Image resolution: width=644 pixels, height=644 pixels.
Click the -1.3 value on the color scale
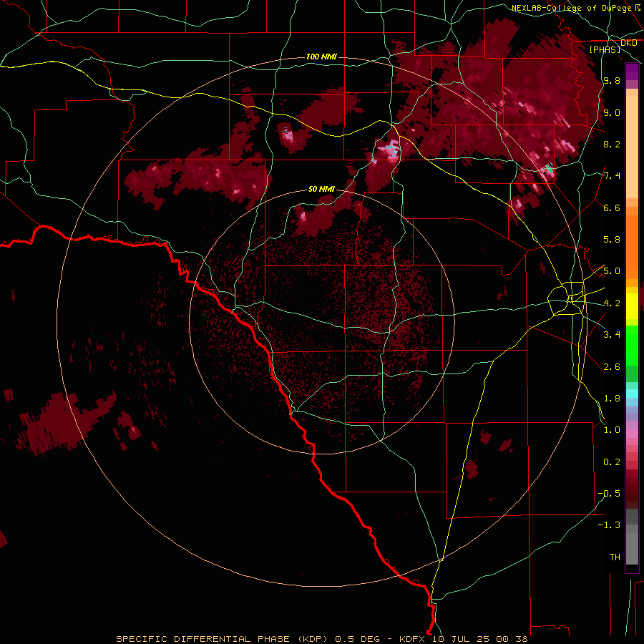point(609,525)
